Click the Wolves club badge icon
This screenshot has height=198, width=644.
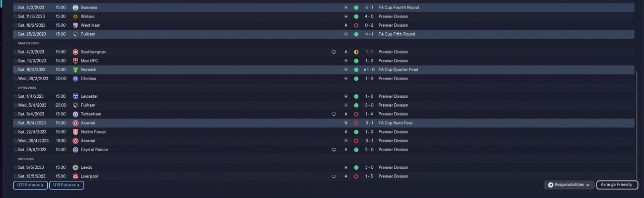75,16
